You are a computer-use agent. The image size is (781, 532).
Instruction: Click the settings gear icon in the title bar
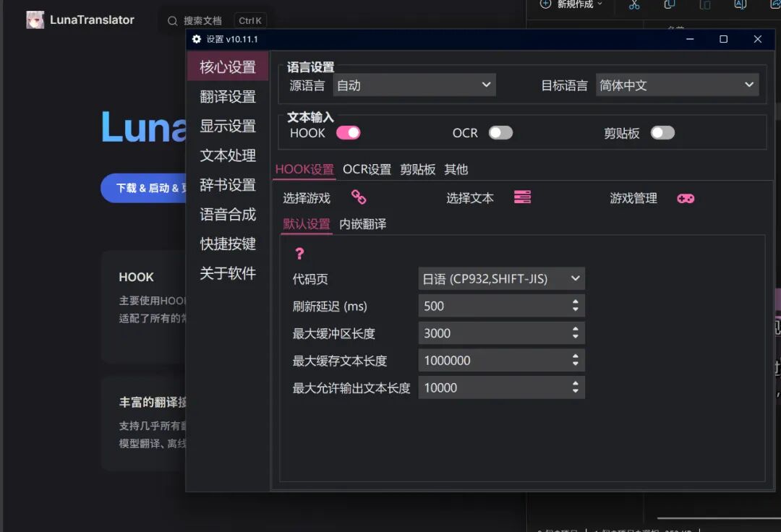tap(196, 39)
